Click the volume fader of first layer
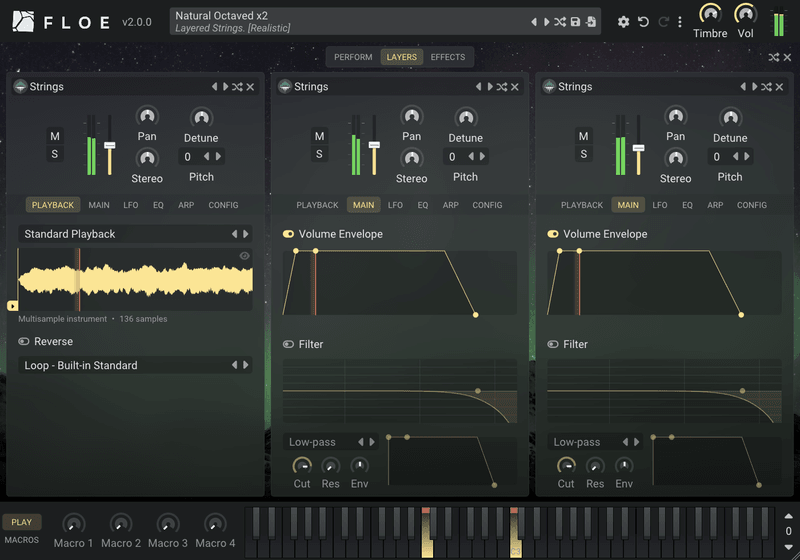 109,146
